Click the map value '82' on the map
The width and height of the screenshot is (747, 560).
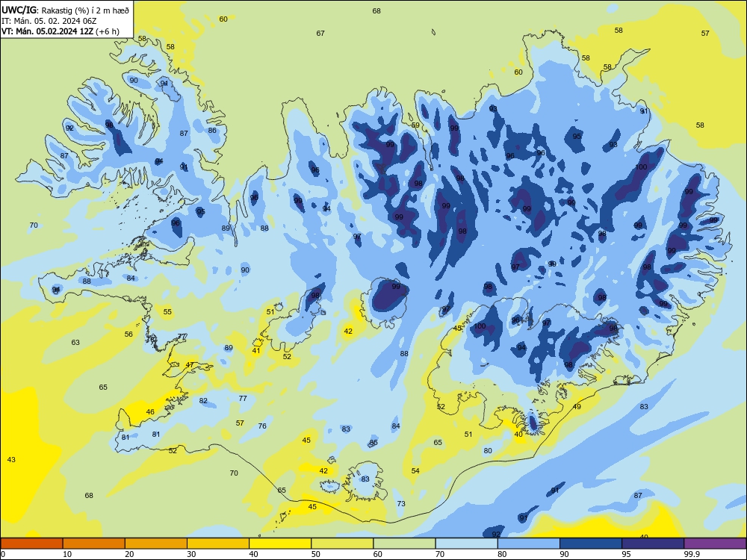tap(203, 401)
